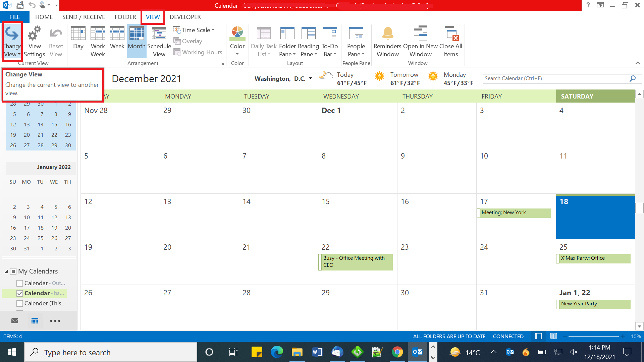Click Close All Items button
Image resolution: width=644 pixels, height=362 pixels.
click(x=450, y=41)
